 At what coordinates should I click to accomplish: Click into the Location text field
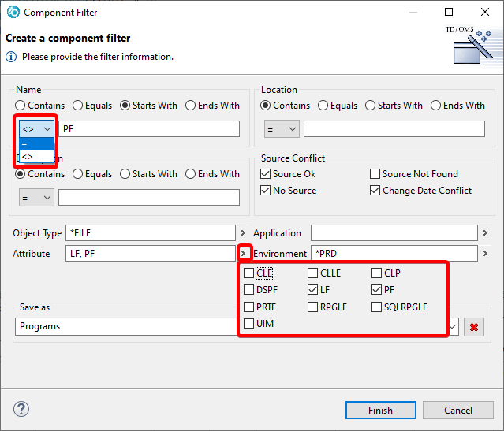(394, 128)
